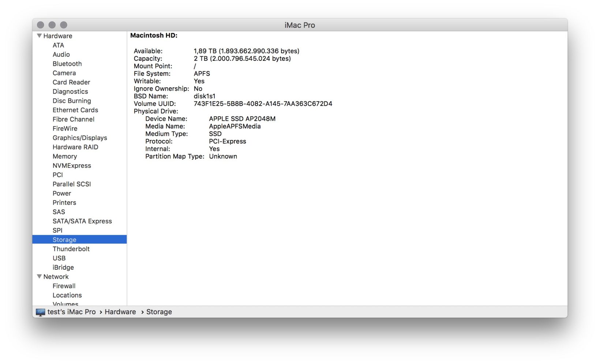This screenshot has height=364, width=600.
Task: Select the highlighted Storage entry
Action: coord(79,240)
